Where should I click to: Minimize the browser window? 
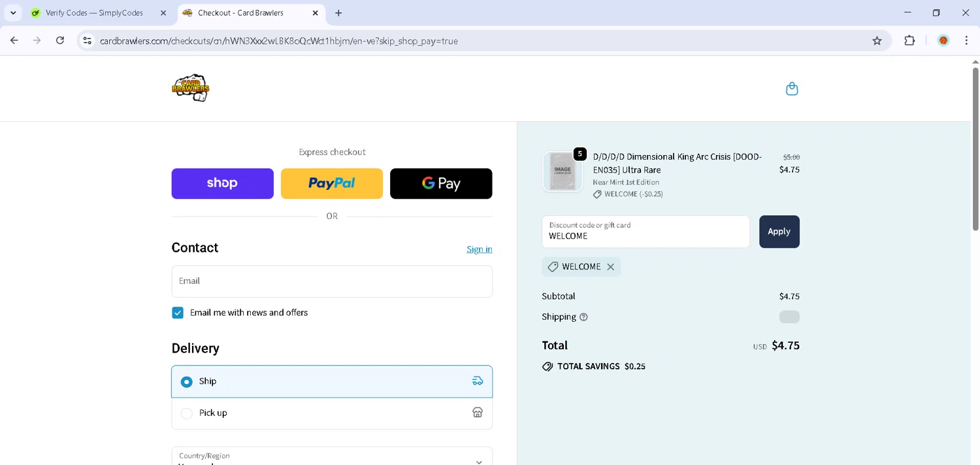point(907,12)
